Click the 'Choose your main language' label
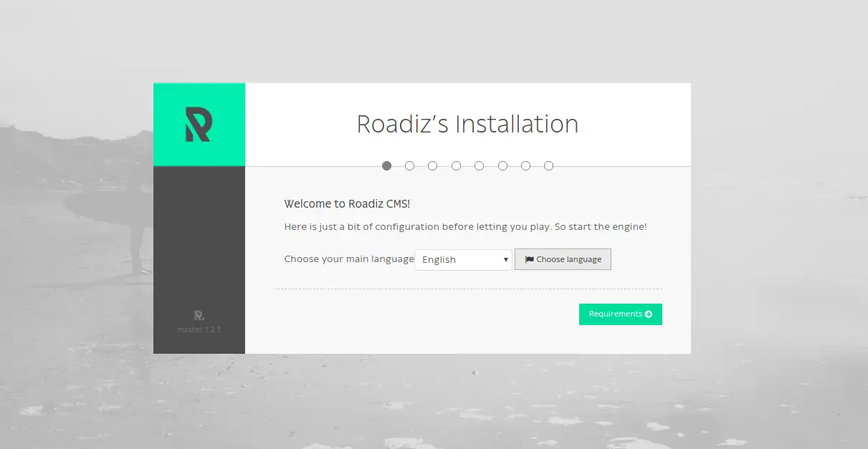The image size is (868, 449). coord(349,259)
